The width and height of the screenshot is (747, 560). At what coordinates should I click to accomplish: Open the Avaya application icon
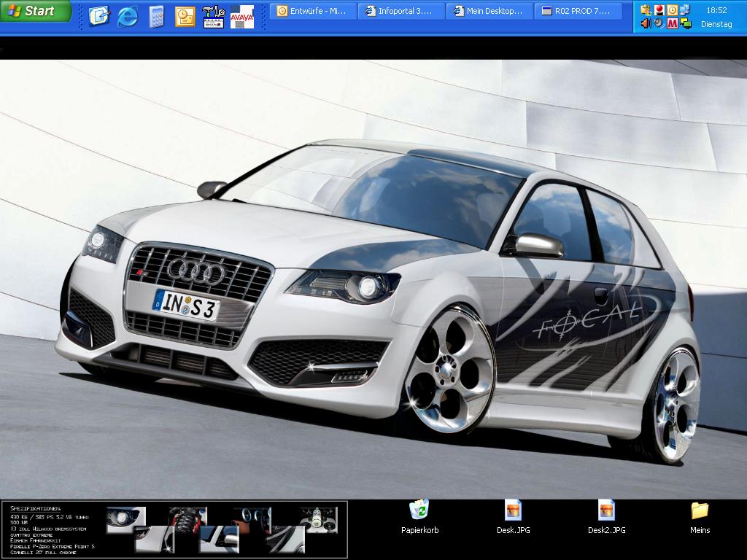pos(241,16)
